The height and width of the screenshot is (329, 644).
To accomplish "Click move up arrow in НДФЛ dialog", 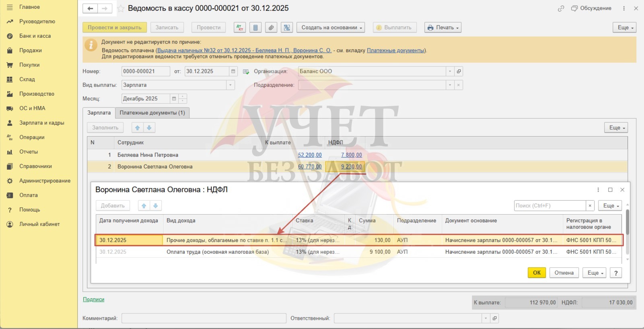I will 144,206.
